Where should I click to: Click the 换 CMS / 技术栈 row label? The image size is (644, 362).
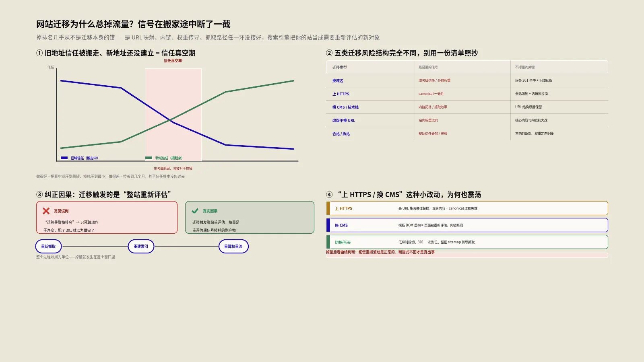(x=345, y=107)
